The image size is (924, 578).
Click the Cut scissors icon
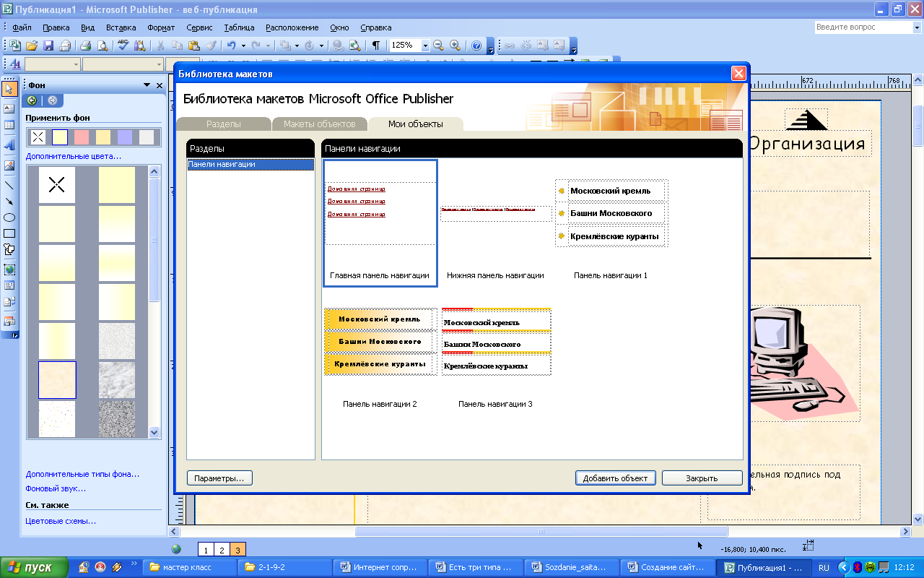[160, 45]
